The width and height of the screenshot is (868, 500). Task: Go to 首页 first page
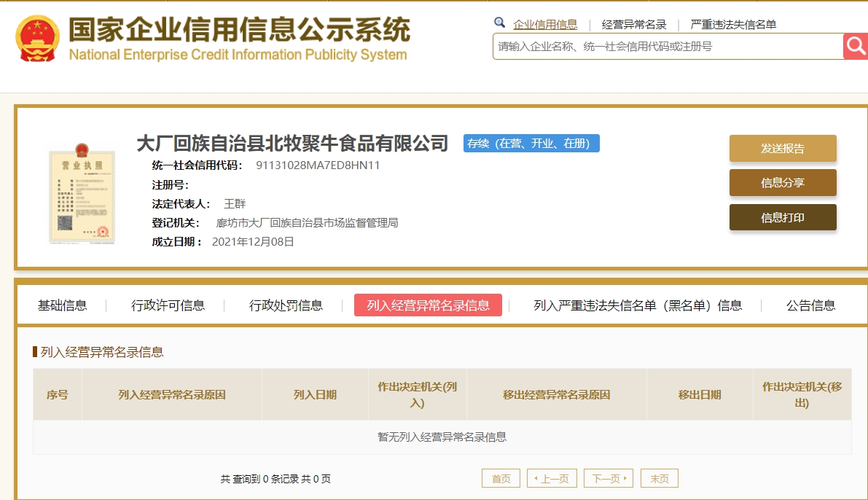tap(501, 478)
